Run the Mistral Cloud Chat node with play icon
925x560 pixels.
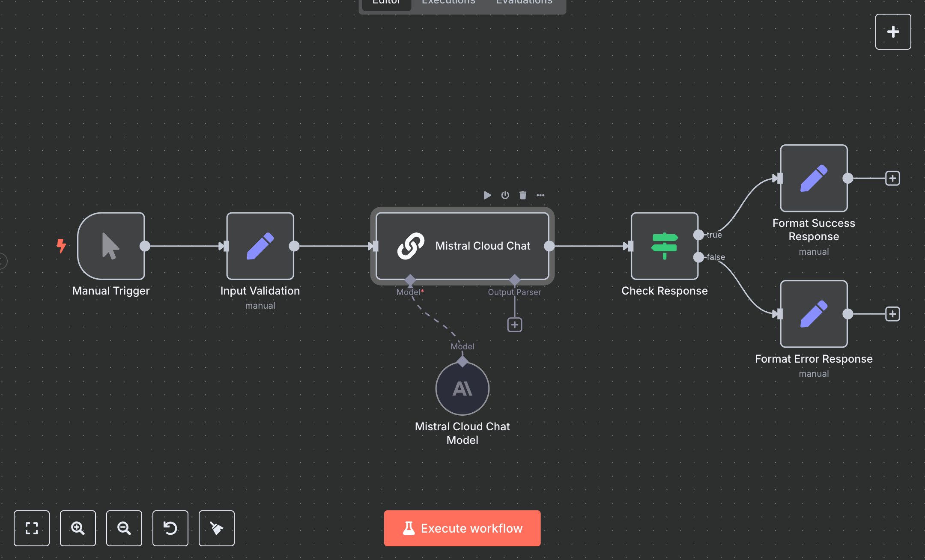coord(487,195)
